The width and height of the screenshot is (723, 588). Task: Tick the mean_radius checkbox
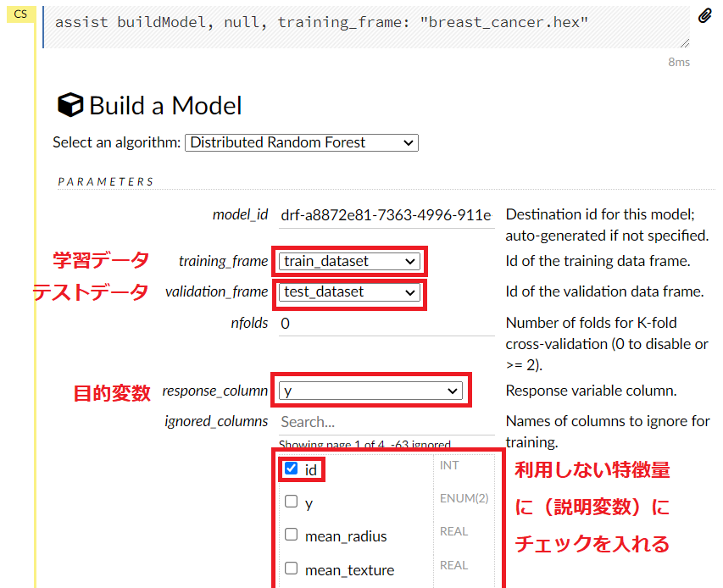coord(292,535)
